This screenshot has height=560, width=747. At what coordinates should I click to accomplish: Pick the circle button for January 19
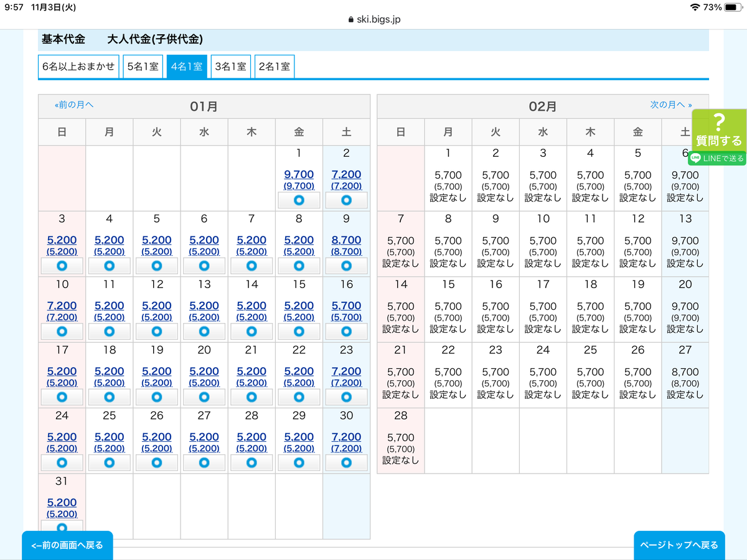[x=157, y=397]
